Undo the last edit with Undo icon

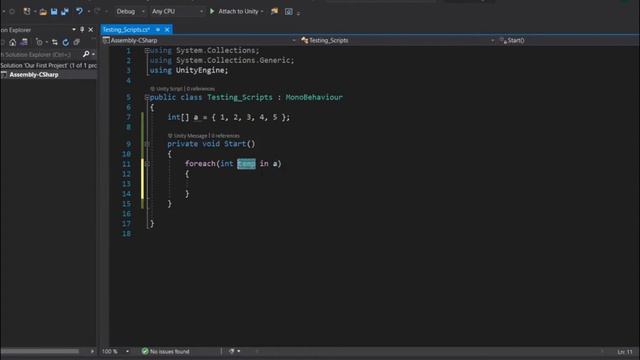[x=79, y=11]
